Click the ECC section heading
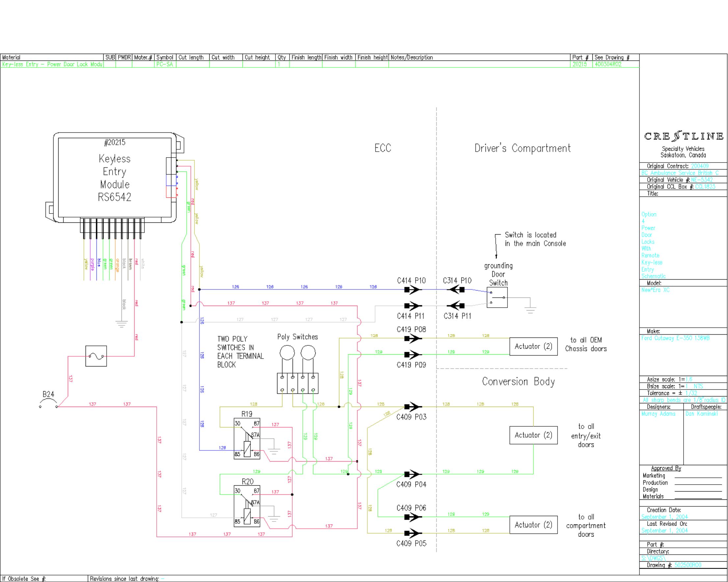 click(x=382, y=148)
